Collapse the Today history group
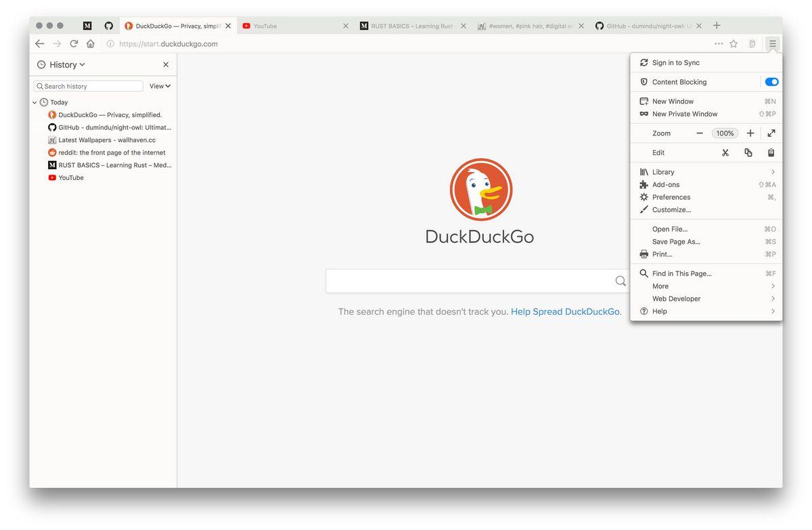 pyautogui.click(x=35, y=102)
